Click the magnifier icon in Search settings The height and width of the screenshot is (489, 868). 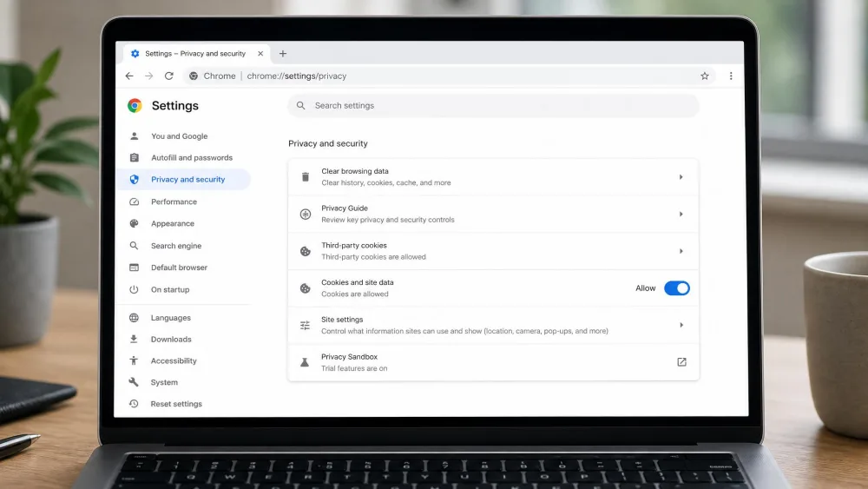[x=300, y=105]
